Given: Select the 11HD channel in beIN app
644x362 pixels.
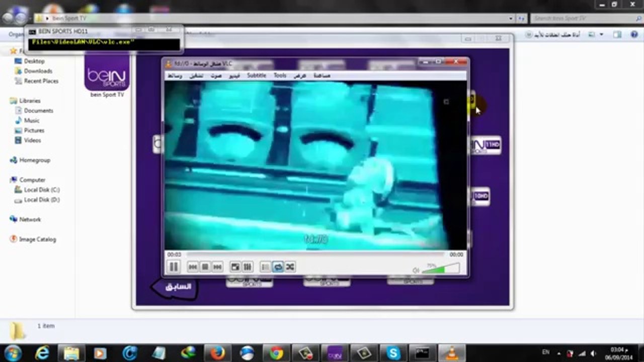Looking at the screenshot, I should point(486,145).
